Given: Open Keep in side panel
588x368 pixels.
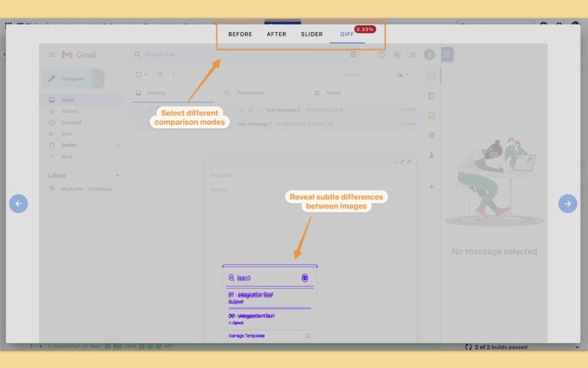Looking at the screenshot, I should click(431, 115).
